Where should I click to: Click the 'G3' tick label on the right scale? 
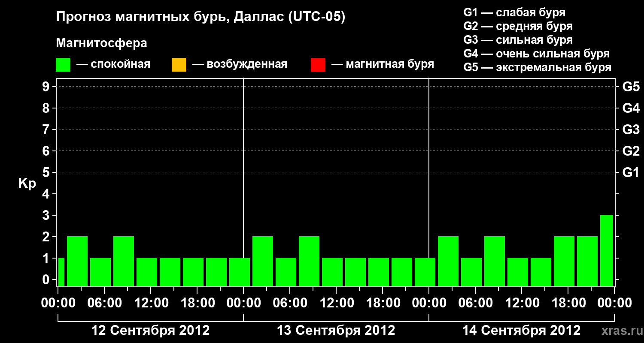[x=631, y=130]
